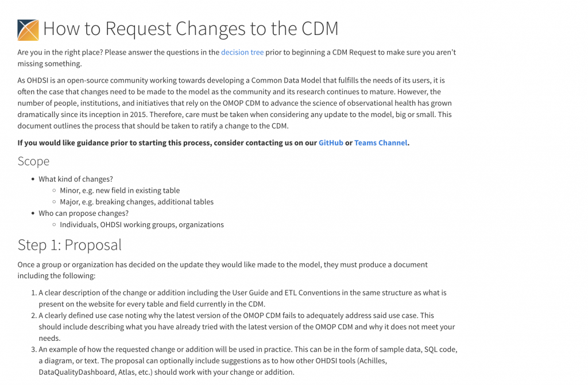Click the 'Individuals, OHDSI working groups, organizations' item
Image resolution: width=588 pixels, height=385 pixels.
click(142, 225)
